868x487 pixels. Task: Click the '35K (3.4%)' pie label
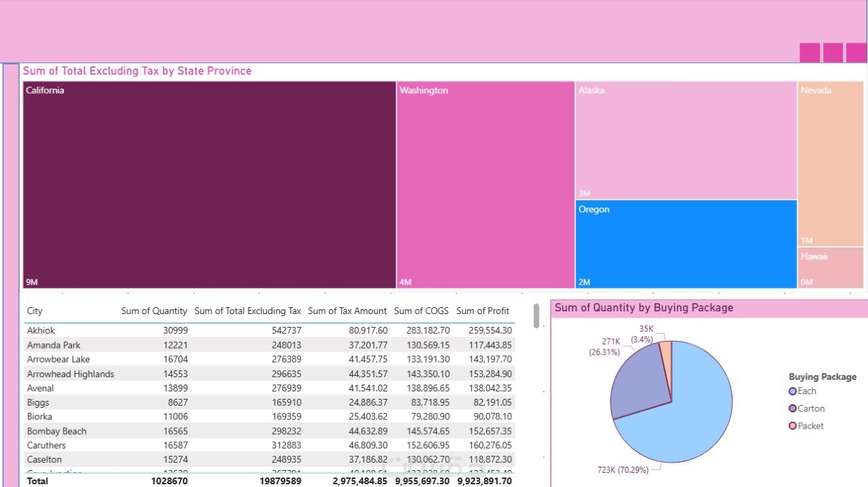click(x=642, y=334)
